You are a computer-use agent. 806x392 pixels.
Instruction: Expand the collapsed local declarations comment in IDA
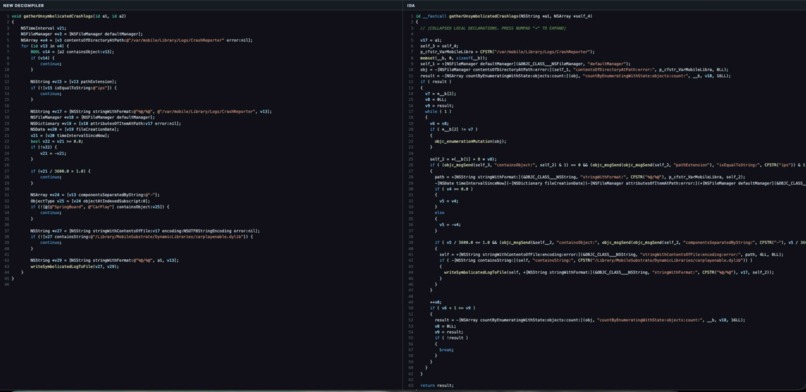[493, 28]
